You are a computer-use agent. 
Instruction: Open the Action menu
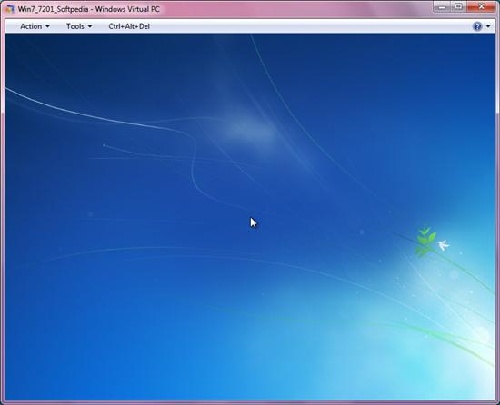pyautogui.click(x=35, y=26)
